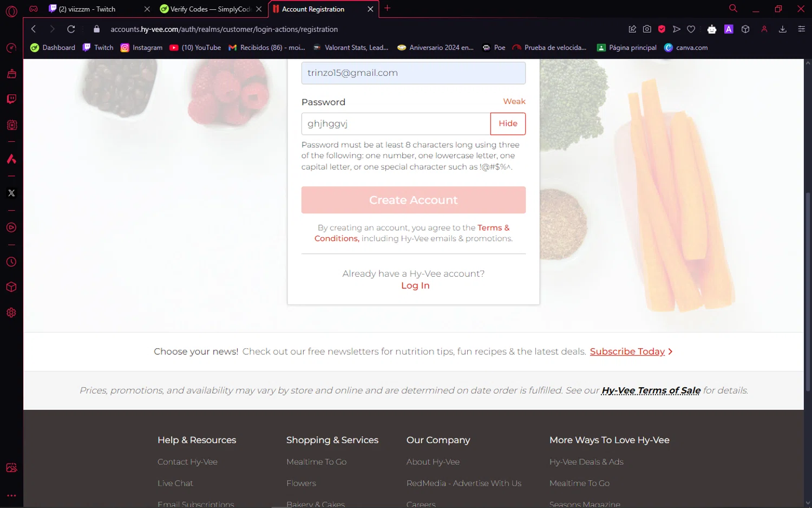Open History clock icon in sidebar
The height and width of the screenshot is (508, 812).
[x=11, y=262]
